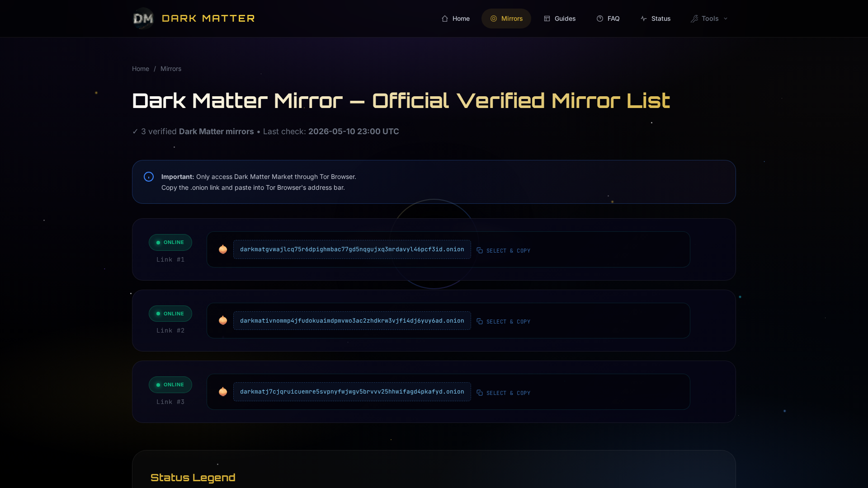Viewport: 868px width, 488px height.
Task: Open the Guides nav item
Action: pos(560,19)
